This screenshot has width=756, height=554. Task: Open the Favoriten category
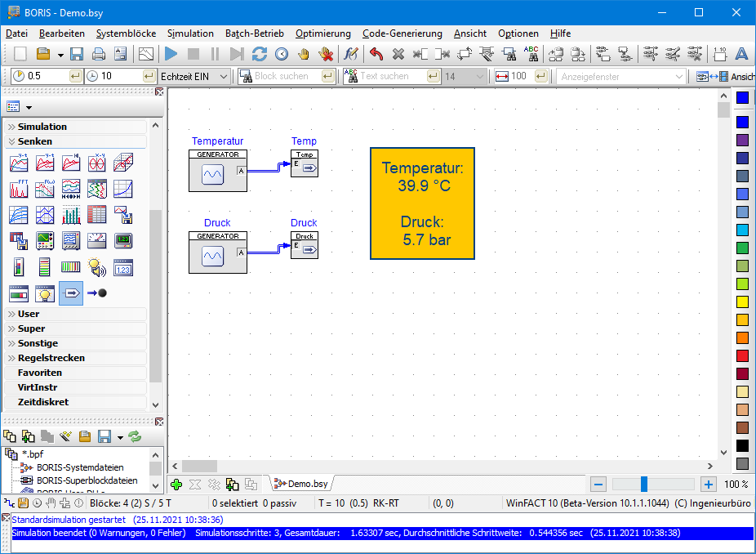(75, 373)
